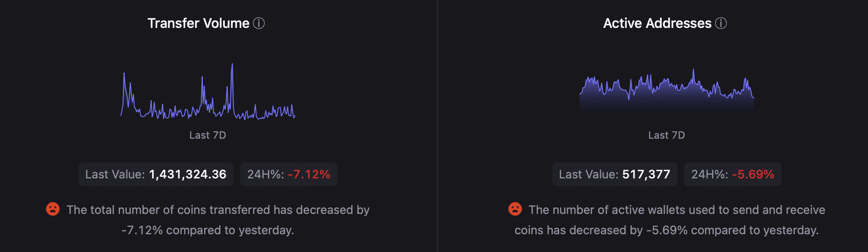Click the Active Addresses info icon
This screenshot has width=868, height=252.
point(721,23)
